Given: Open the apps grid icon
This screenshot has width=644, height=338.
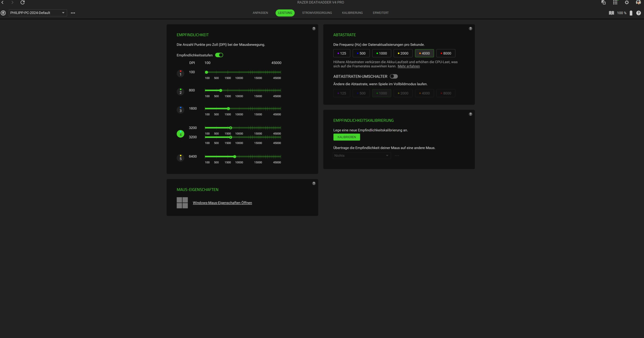Looking at the screenshot, I should 615,3.
